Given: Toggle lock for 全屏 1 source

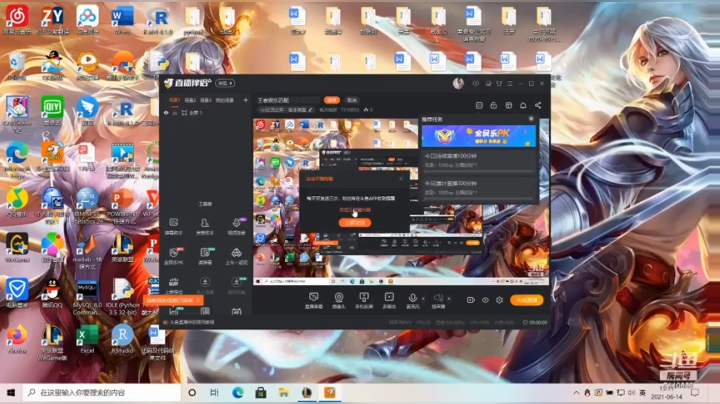Looking at the screenshot, I should [175, 112].
